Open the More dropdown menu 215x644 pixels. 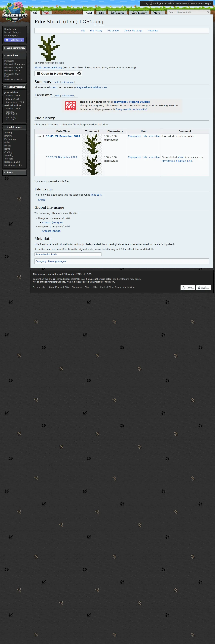(x=158, y=13)
